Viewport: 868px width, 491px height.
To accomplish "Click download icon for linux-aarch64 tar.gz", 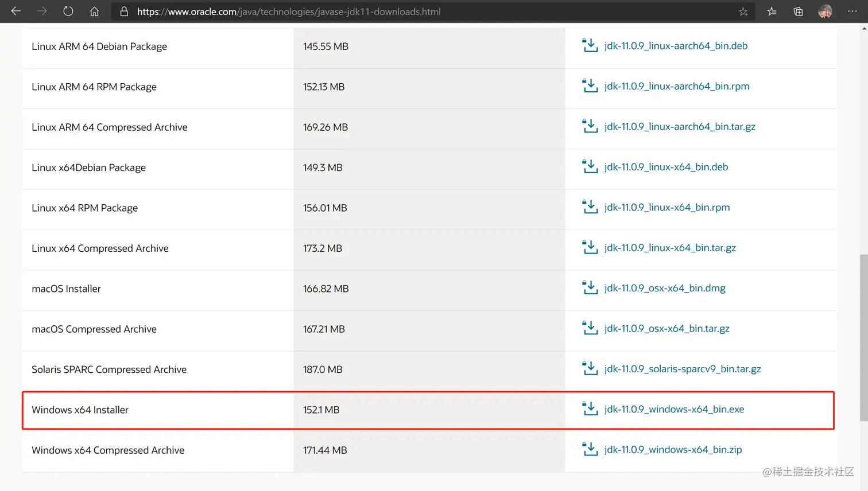I will (x=590, y=126).
